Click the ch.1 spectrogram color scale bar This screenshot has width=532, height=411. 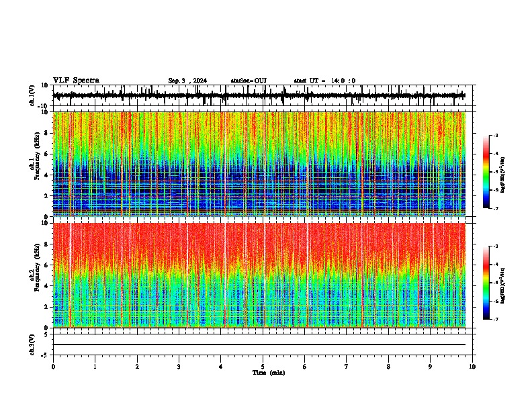[x=486, y=172]
